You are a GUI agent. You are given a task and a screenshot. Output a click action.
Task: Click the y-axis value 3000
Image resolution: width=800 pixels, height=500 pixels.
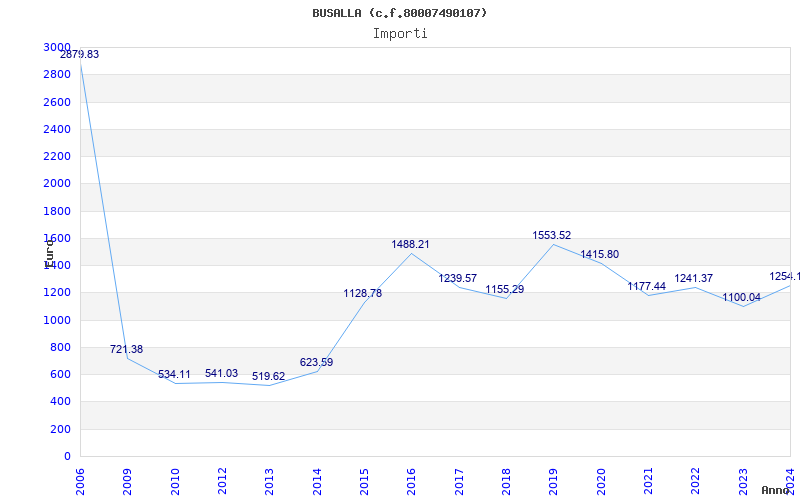(57, 47)
